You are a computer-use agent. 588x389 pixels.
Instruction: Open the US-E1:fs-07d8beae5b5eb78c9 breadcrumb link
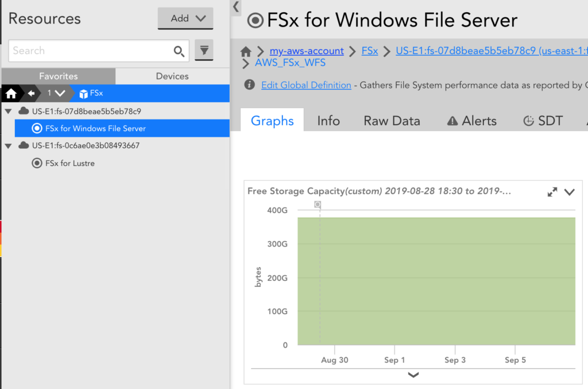(x=492, y=51)
